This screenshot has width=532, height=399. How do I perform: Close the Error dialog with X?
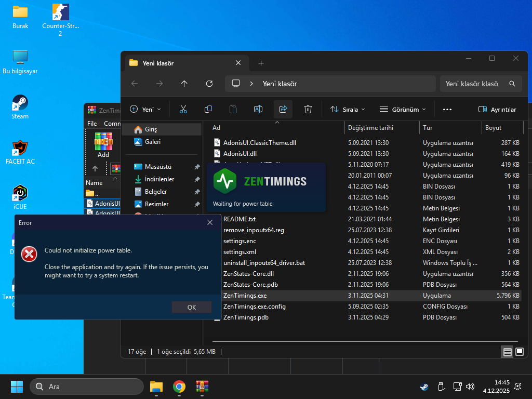click(210, 222)
